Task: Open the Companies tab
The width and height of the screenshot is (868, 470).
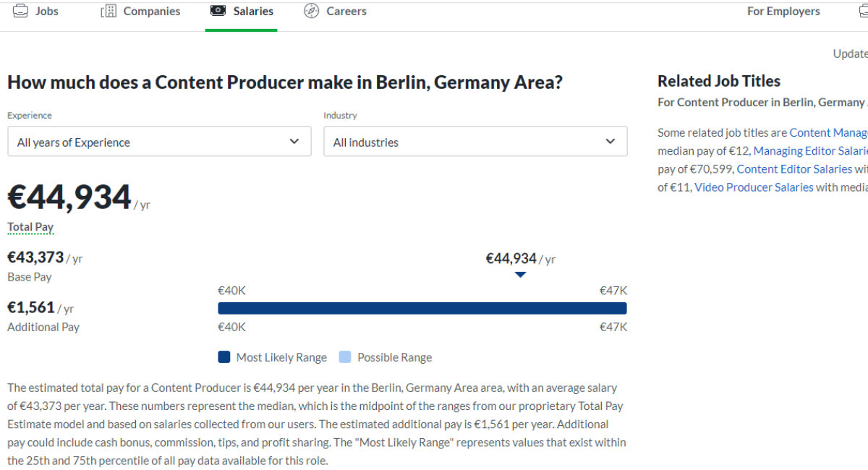Action: point(140,11)
